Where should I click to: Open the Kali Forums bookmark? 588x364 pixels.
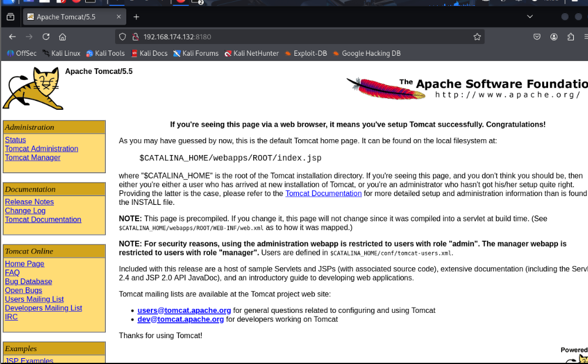pos(196,53)
